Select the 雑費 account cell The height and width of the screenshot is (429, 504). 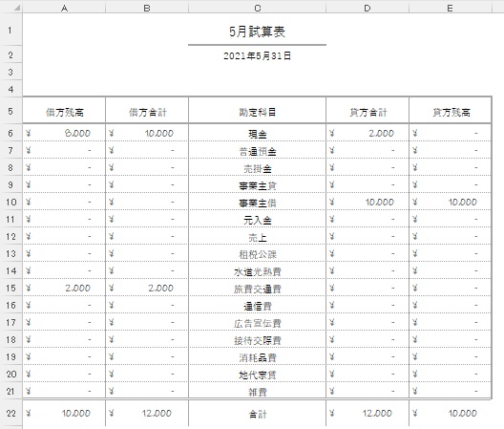257,391
